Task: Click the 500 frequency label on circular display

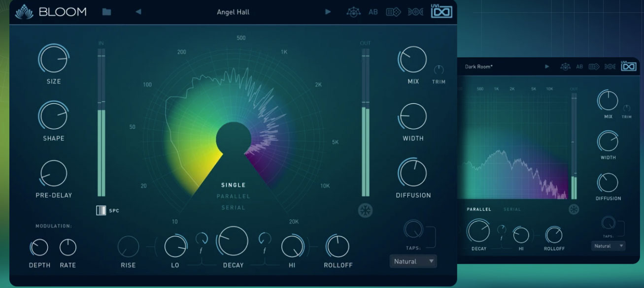Action: pos(241,38)
